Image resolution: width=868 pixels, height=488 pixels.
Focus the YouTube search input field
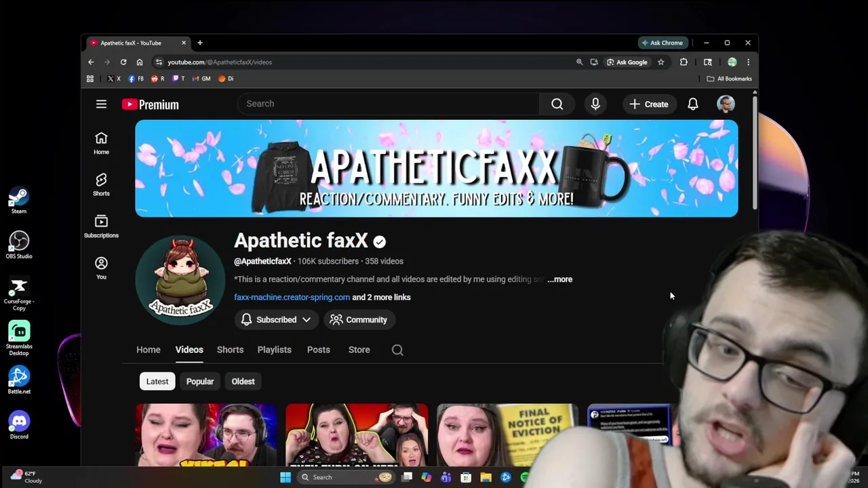(388, 104)
